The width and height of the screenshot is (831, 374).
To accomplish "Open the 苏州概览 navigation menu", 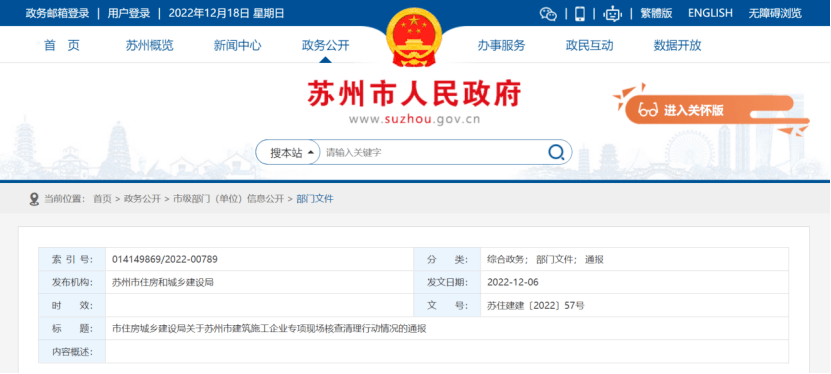I will [x=149, y=46].
